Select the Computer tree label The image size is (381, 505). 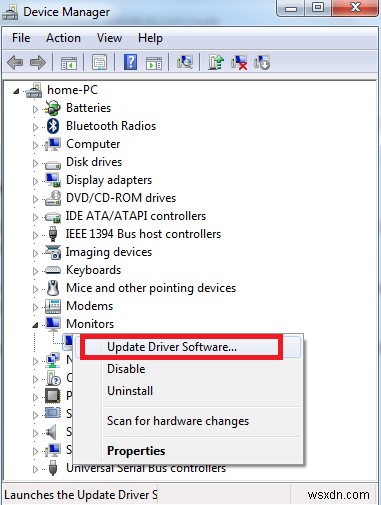tap(93, 144)
